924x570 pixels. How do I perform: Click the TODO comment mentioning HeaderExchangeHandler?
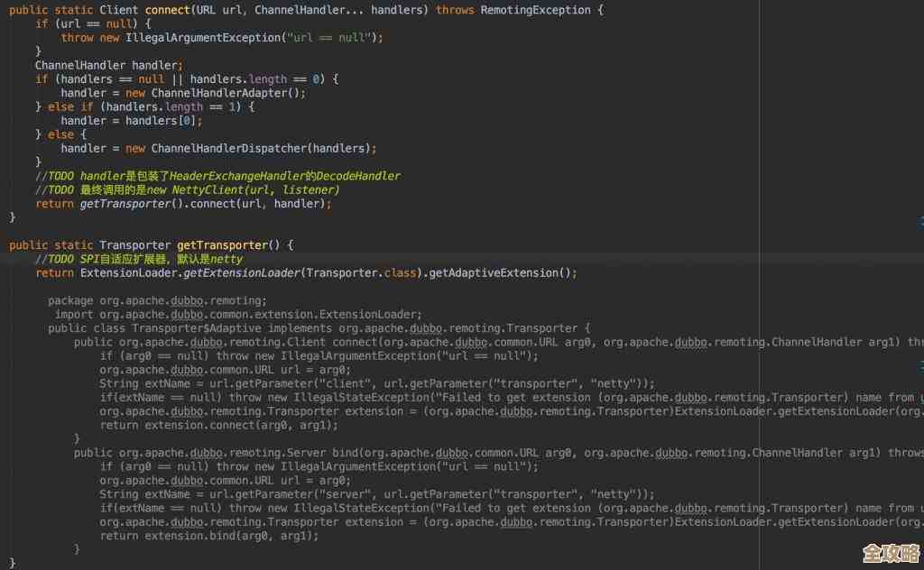click(x=217, y=176)
